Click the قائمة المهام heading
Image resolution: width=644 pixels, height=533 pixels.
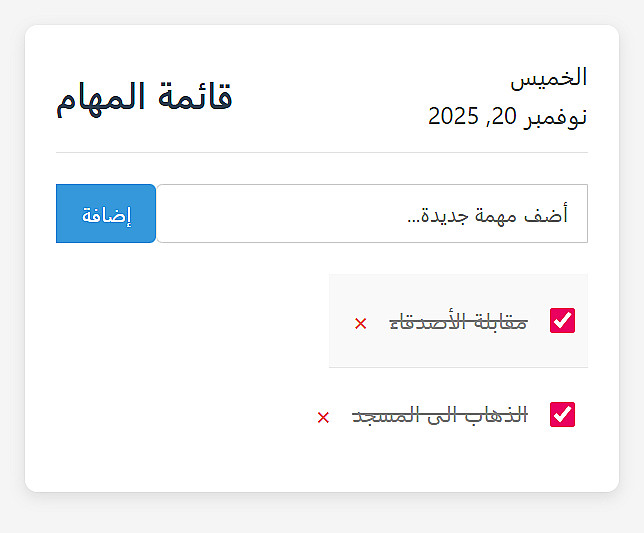coord(144,97)
